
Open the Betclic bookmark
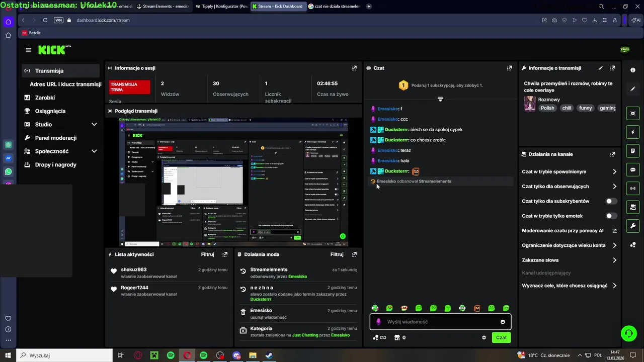pyautogui.click(x=31, y=33)
